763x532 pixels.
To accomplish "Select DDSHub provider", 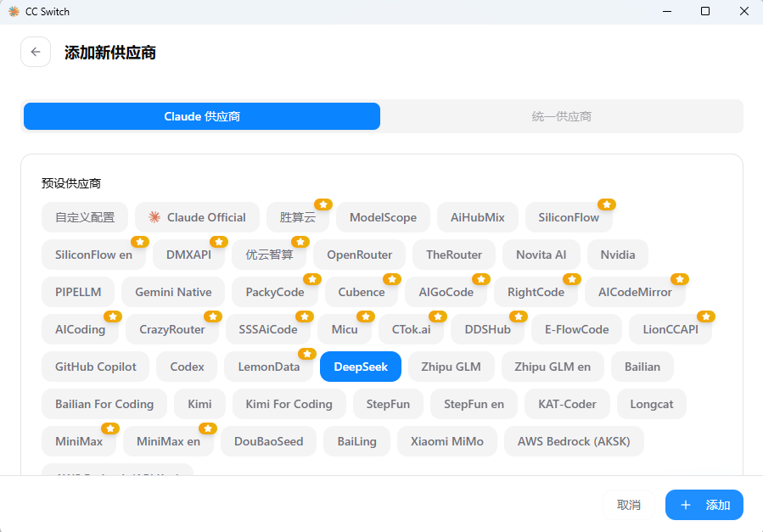I will (x=487, y=330).
